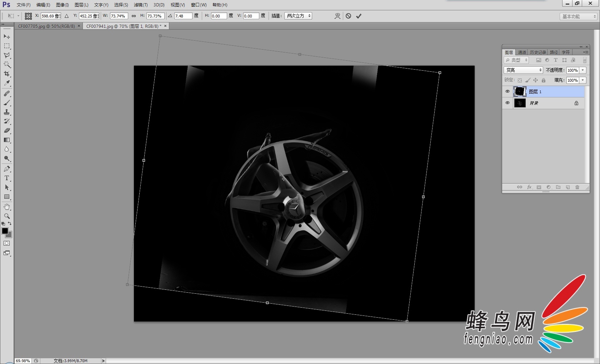The image size is (600, 364).
Task: Toggle Quick Mask mode
Action: click(x=7, y=243)
